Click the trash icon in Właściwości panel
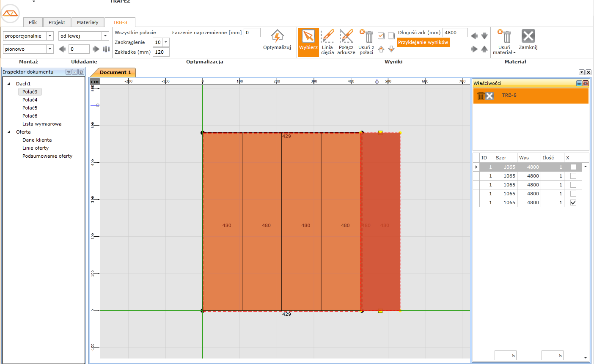Image resolution: width=594 pixels, height=364 pixels. 481,96
